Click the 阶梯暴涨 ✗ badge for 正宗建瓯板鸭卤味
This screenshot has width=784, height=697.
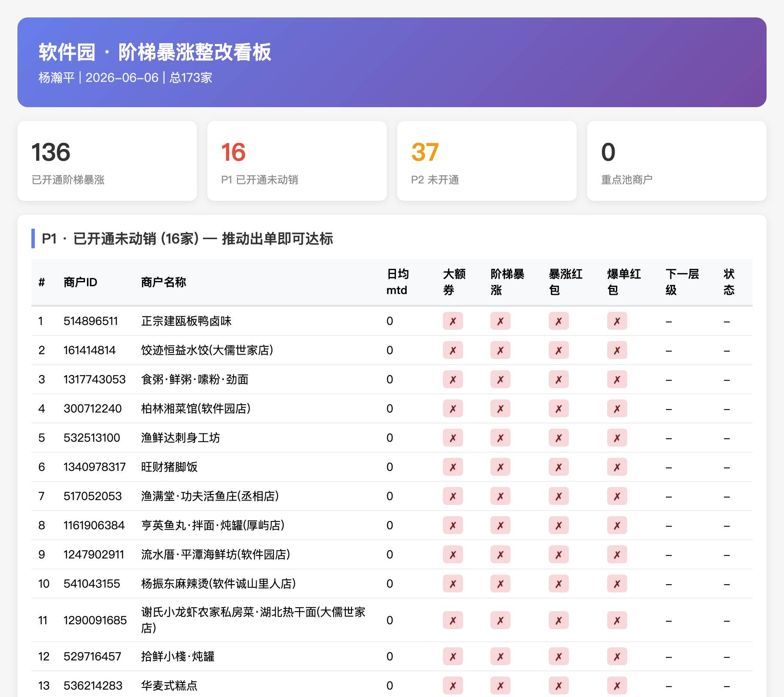(500, 321)
